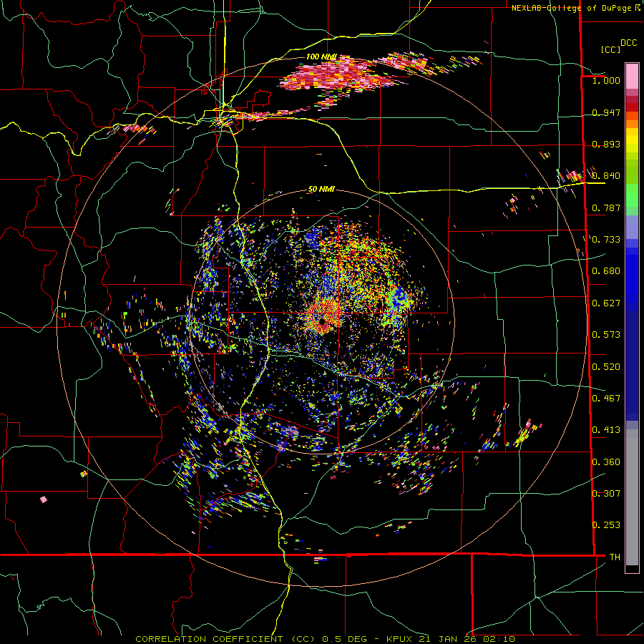Click the 100 NMI range ring label

pyautogui.click(x=321, y=57)
